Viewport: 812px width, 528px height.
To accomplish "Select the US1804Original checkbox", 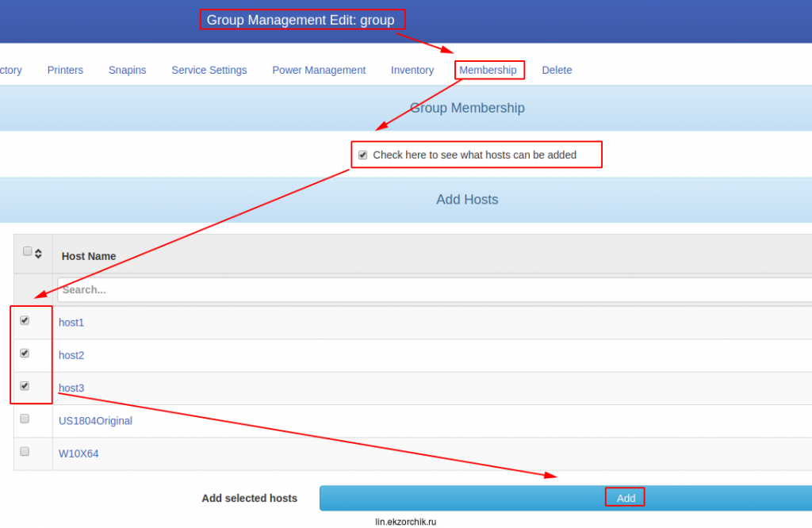I will (x=25, y=419).
